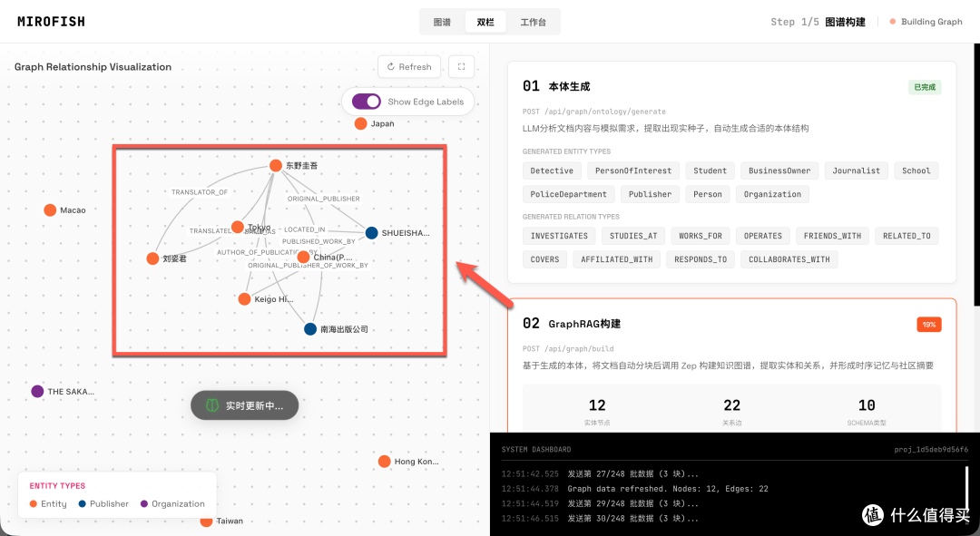
Task: Click the FRIENDS_WITH relation type tag
Action: 832,236
